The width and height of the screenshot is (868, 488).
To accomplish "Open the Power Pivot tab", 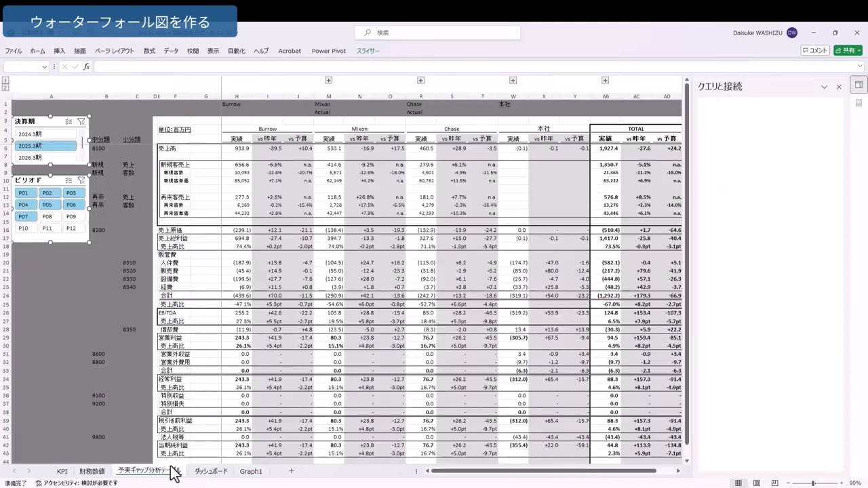I will 329,51.
